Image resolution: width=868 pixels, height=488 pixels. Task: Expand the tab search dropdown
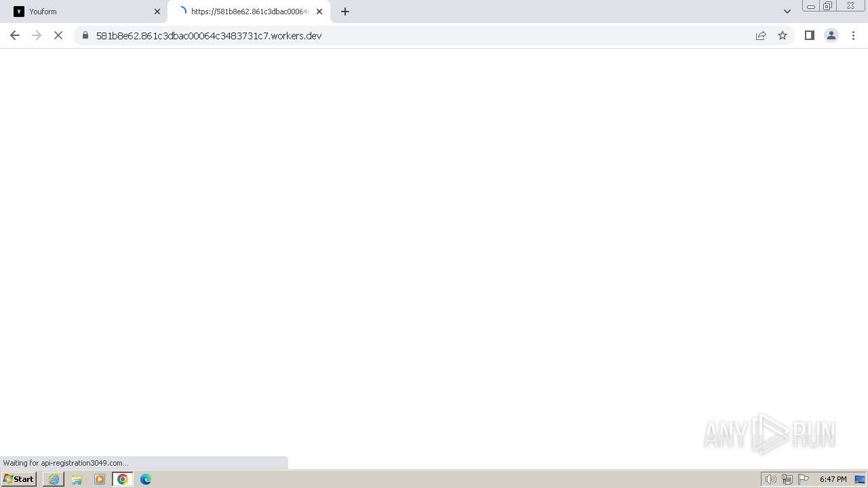point(787,12)
